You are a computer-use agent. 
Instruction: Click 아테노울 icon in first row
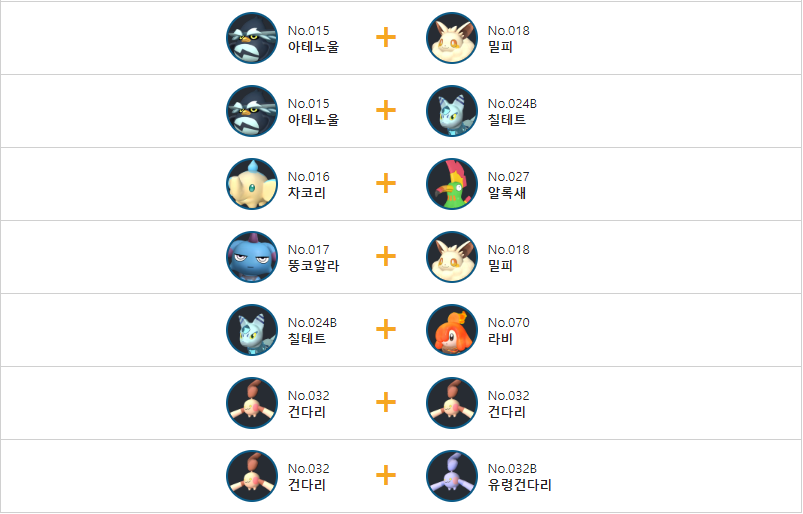coord(252,38)
